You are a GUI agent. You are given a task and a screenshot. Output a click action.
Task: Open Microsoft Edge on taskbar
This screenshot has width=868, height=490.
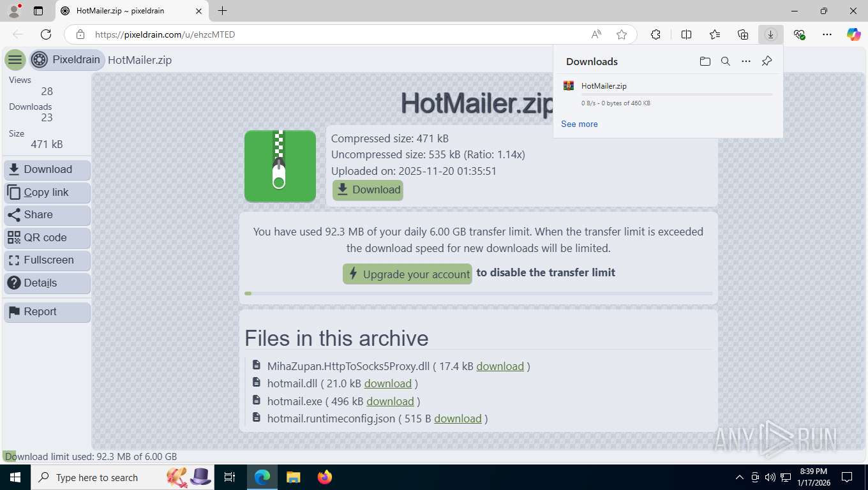[x=262, y=477]
